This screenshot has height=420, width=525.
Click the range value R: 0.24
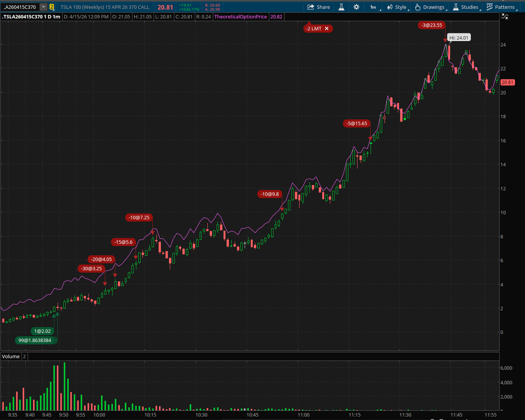(203, 17)
